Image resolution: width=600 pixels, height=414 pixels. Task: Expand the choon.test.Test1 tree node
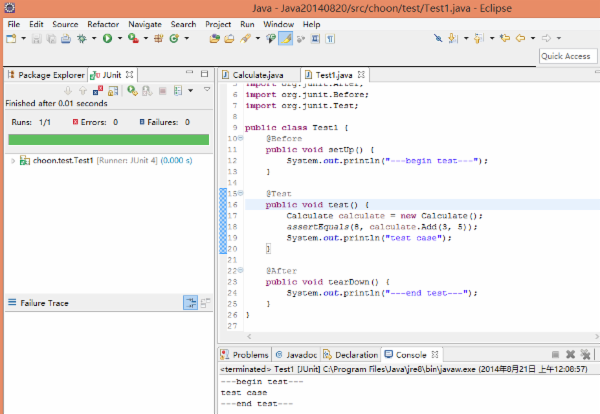11,160
